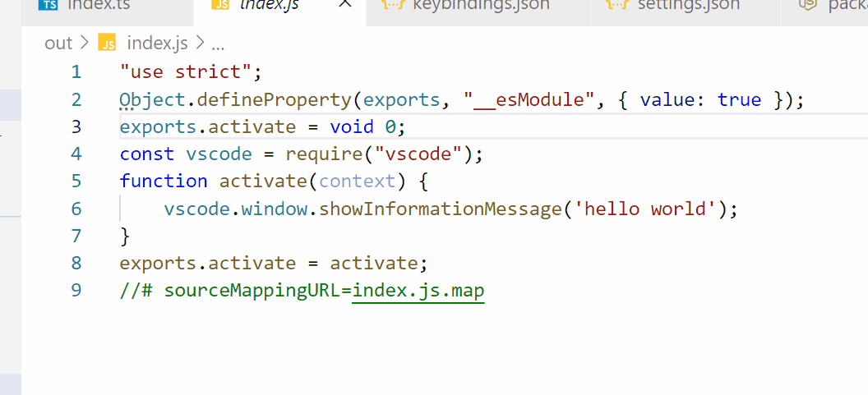Open the keybindings.json tab
The width and height of the screenshot is (868, 395).
click(481, 5)
